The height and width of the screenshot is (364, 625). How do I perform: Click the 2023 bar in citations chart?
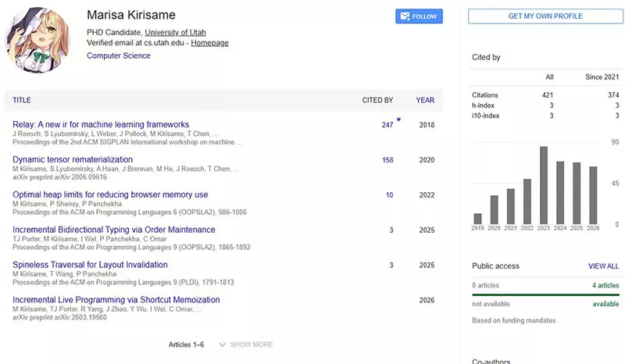[x=543, y=185]
